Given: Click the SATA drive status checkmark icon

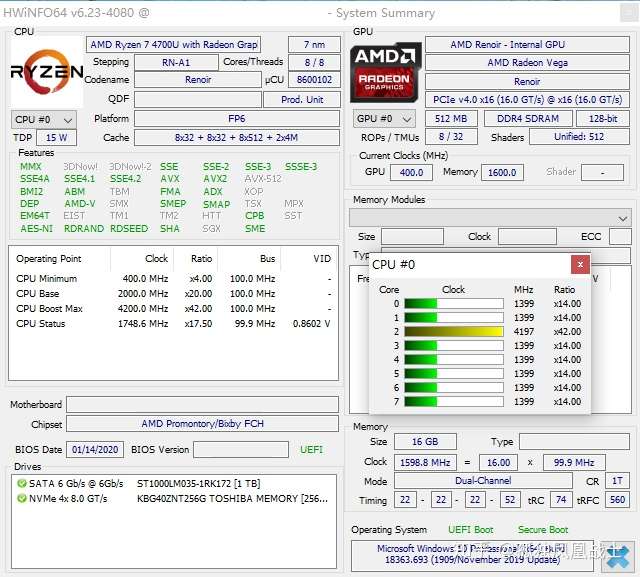Looking at the screenshot, I should pos(22,484).
